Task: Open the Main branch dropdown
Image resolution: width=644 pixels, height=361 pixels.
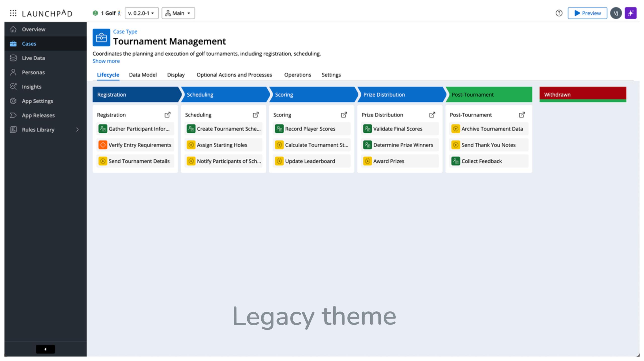Action: pyautogui.click(x=178, y=13)
